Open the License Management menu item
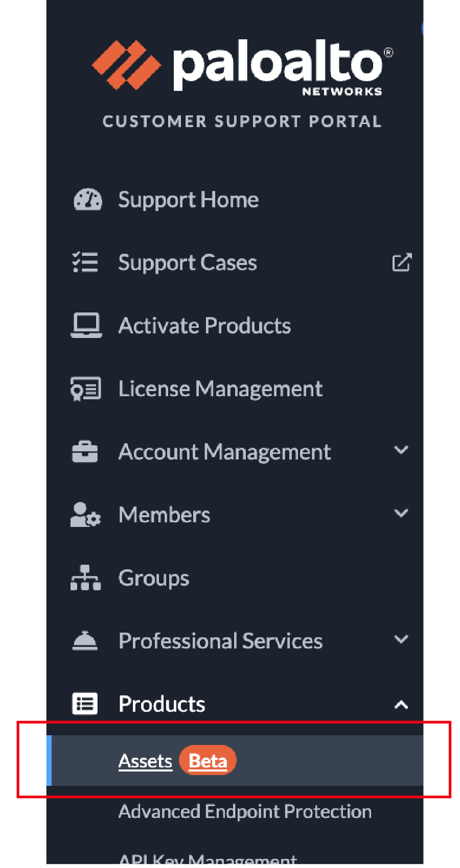 pos(220,389)
